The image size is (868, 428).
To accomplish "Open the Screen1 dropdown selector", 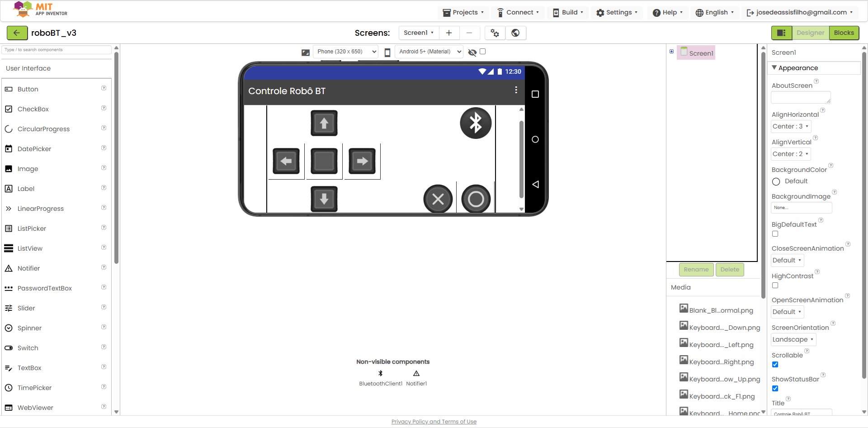I will pos(418,33).
